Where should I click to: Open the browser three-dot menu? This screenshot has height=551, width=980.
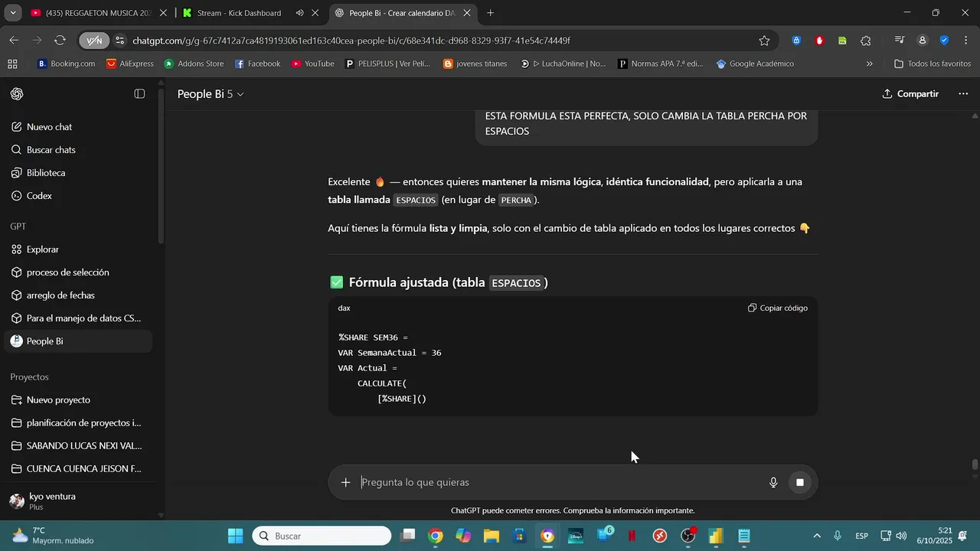pos(965,41)
